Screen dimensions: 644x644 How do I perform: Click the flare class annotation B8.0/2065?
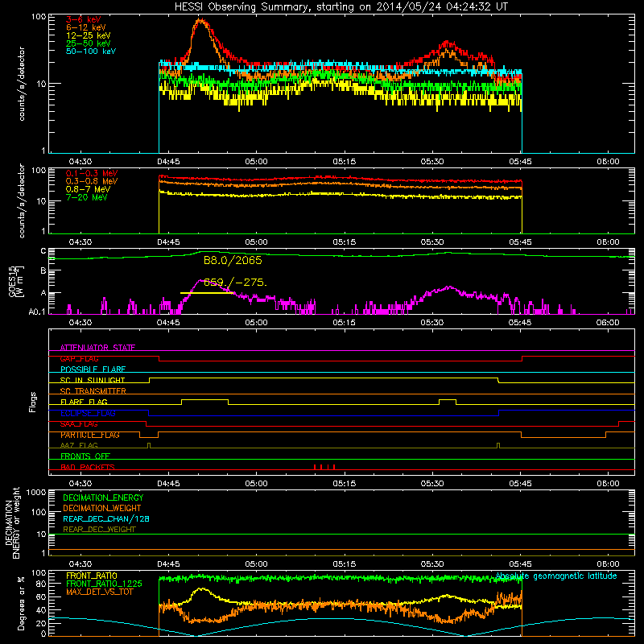tap(233, 260)
